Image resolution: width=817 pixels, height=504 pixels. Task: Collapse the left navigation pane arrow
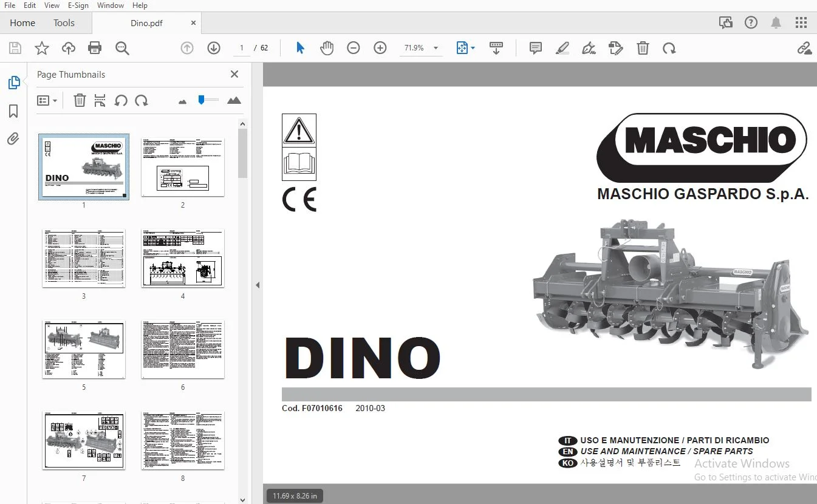(258, 285)
